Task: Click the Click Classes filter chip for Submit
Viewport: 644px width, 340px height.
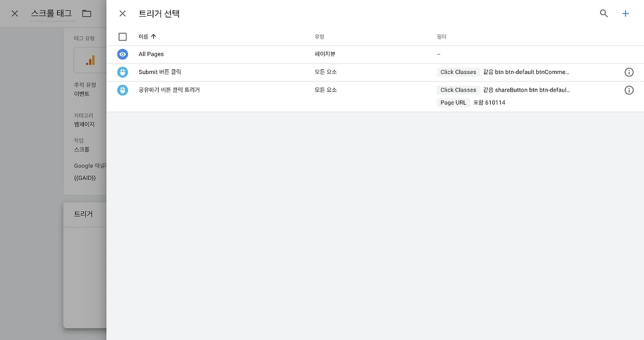Action: coord(458,72)
